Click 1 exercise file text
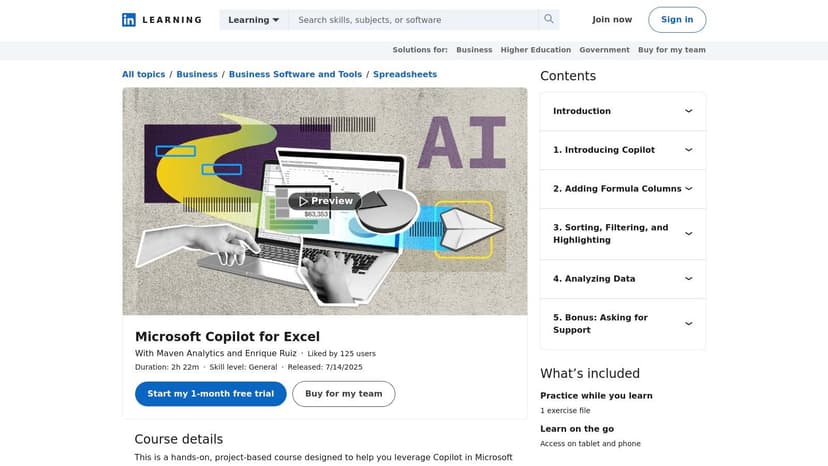 565,411
